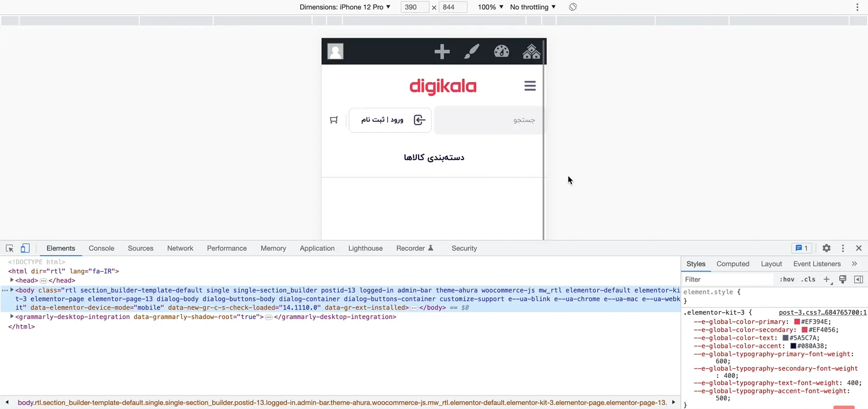This screenshot has height=409, width=868.
Task: Open the Computed pane tab
Action: (x=733, y=264)
